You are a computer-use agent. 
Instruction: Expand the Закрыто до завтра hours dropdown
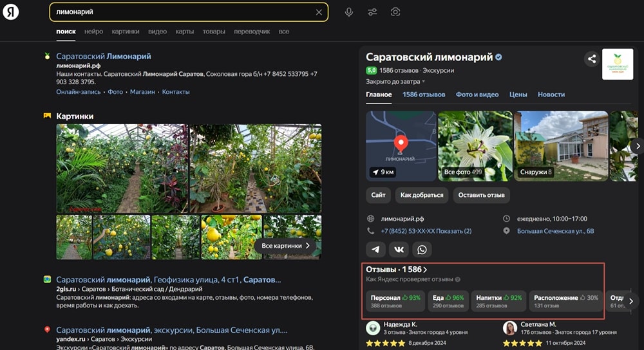click(395, 81)
